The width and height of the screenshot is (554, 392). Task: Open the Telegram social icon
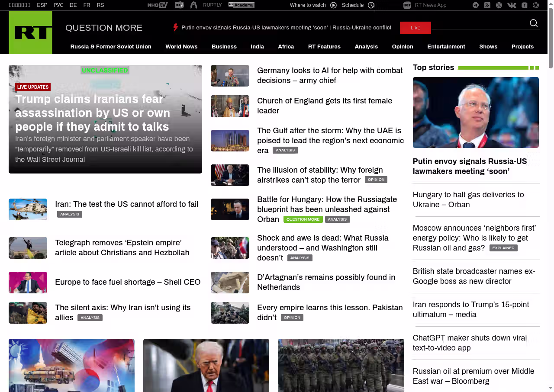[476, 5]
